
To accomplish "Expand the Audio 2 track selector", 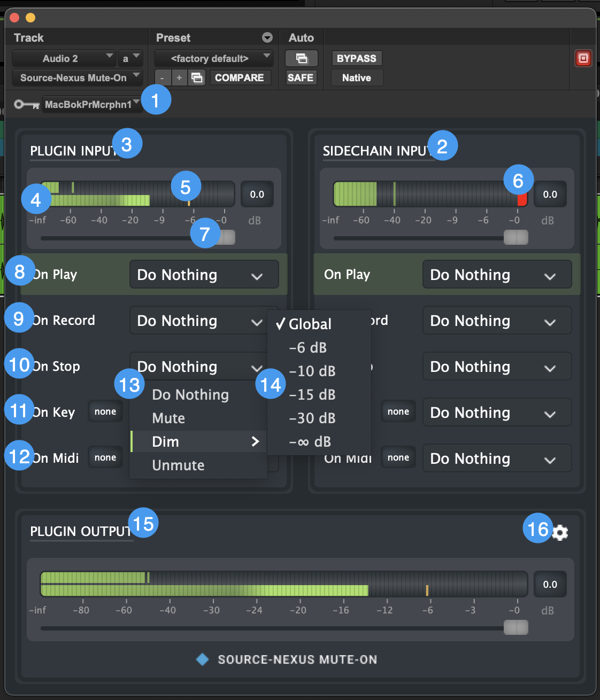I will (63, 58).
